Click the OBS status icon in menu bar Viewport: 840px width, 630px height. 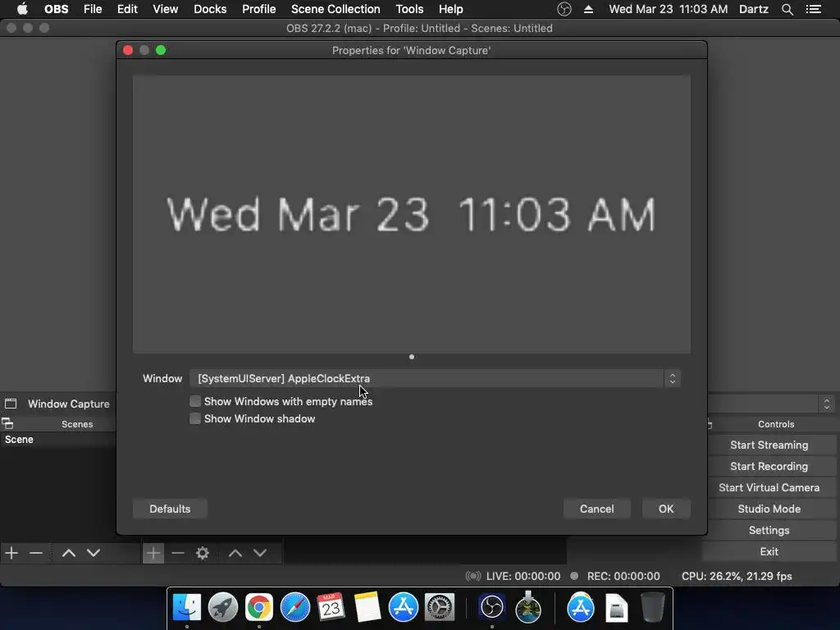click(564, 9)
